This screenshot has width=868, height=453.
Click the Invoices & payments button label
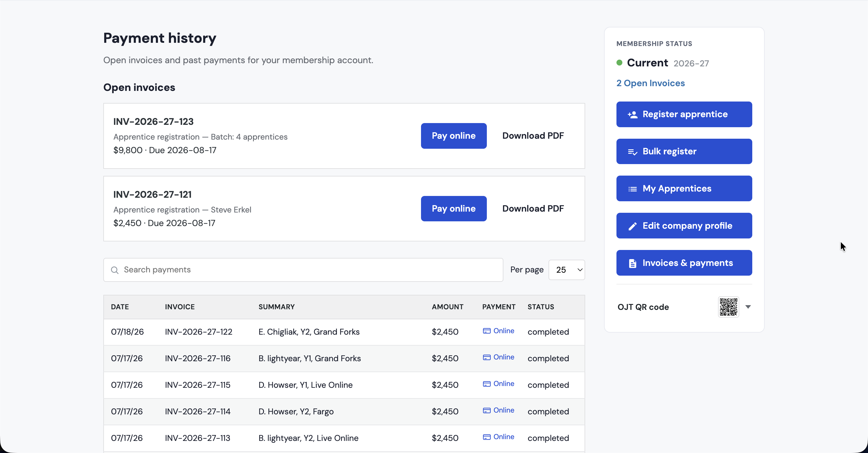(x=687, y=263)
